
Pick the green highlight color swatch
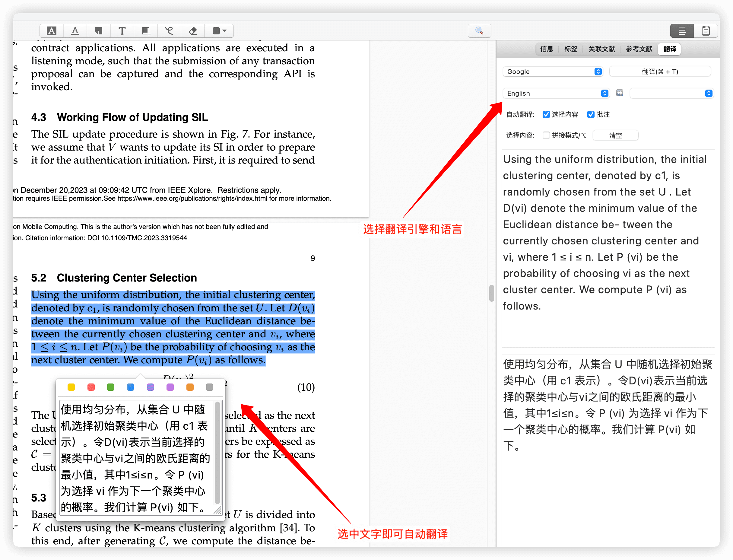tap(111, 387)
